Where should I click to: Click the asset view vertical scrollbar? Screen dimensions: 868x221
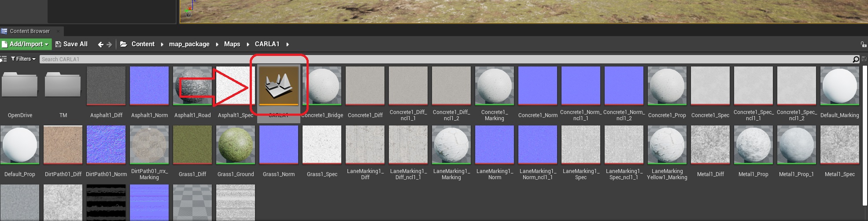tap(864, 135)
